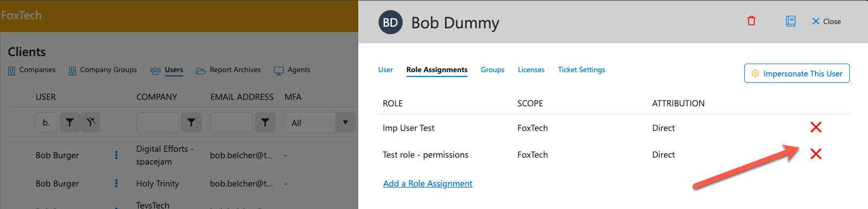Open the Licenses tab
The image size is (868, 209).
tap(531, 69)
